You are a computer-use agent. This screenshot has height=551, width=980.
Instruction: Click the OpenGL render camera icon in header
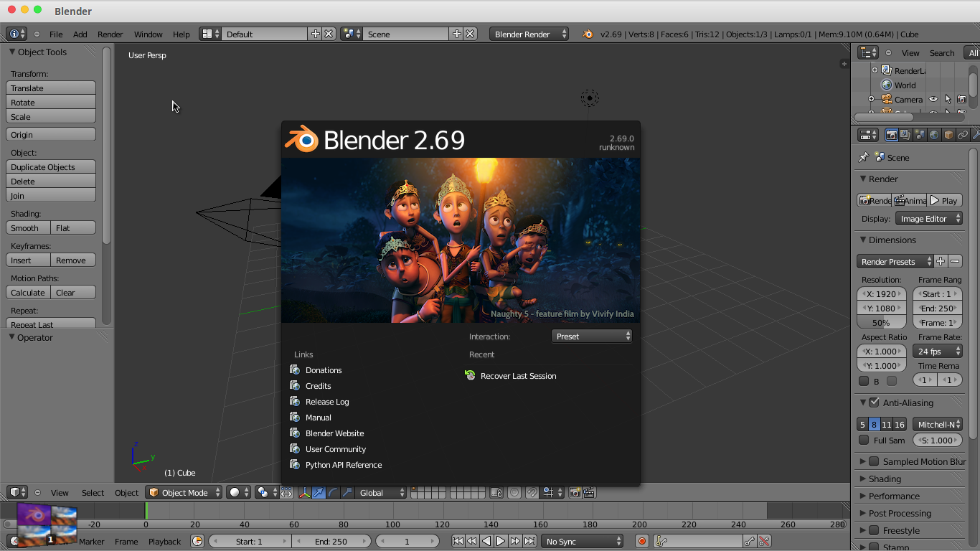pyautogui.click(x=575, y=493)
